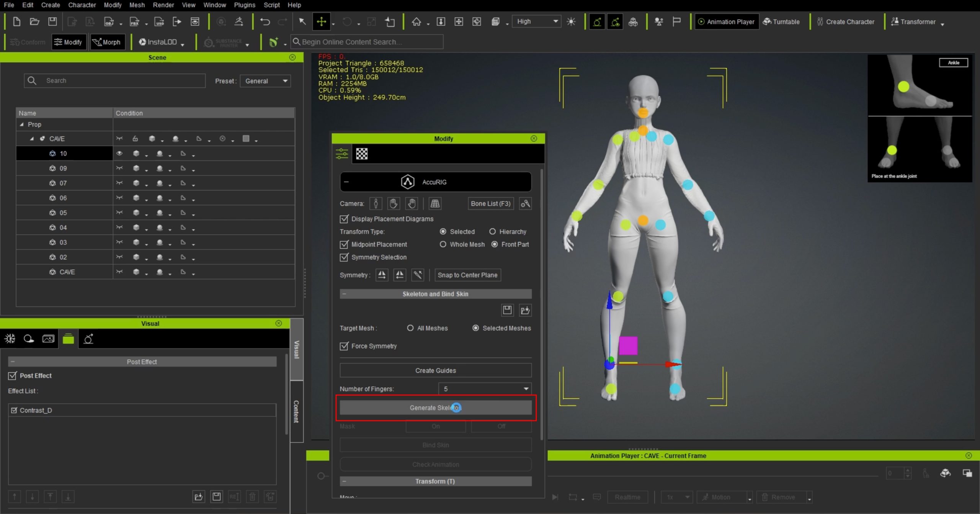Open the Number of Fingers dropdown
Viewport: 980px width, 514px height.
point(485,389)
